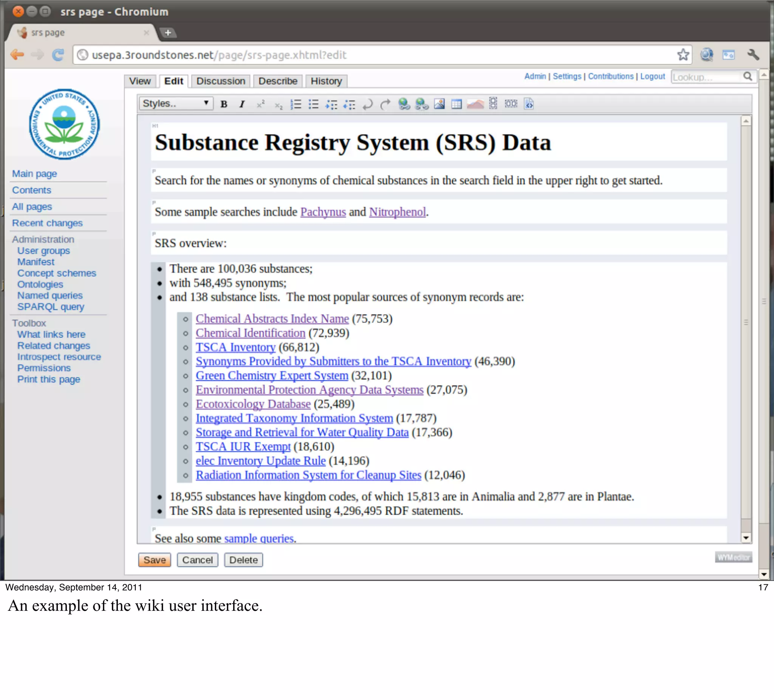Toggle bold formatting in editor toolbar
The image size is (774, 700).
224,104
